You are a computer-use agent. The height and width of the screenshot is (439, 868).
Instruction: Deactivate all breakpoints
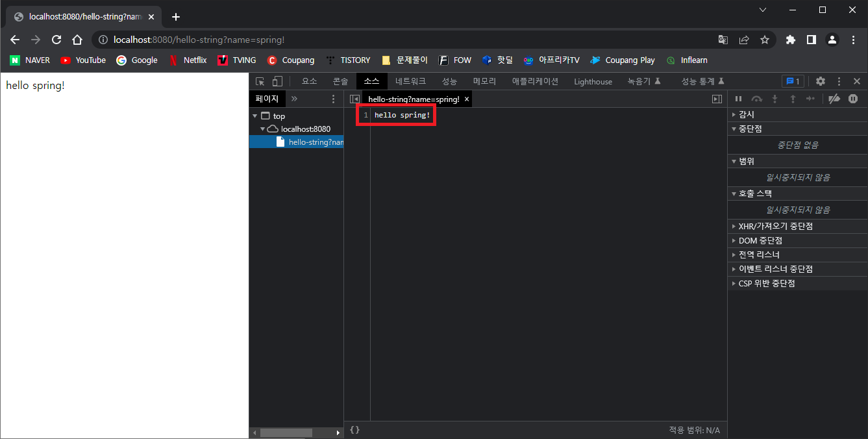[835, 99]
